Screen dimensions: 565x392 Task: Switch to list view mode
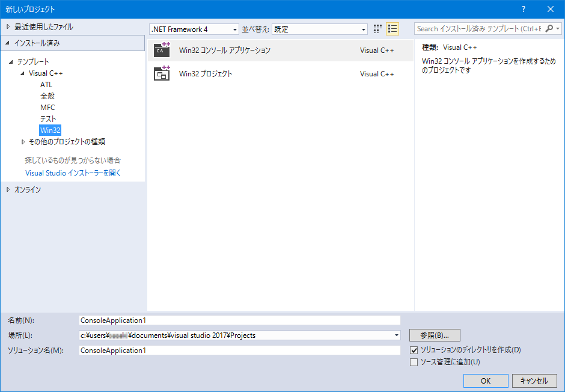tap(392, 28)
